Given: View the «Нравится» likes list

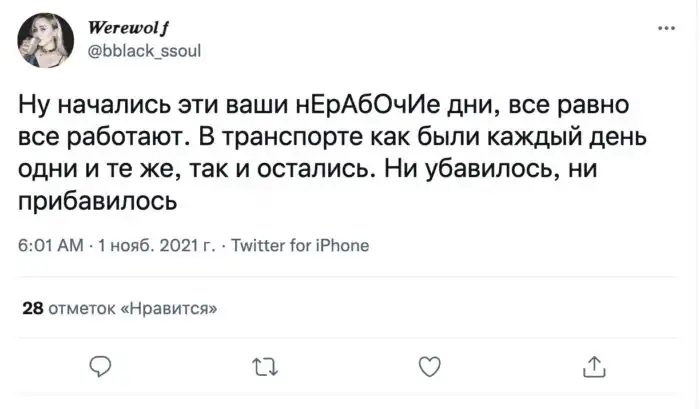Looking at the screenshot, I should coord(168,309).
